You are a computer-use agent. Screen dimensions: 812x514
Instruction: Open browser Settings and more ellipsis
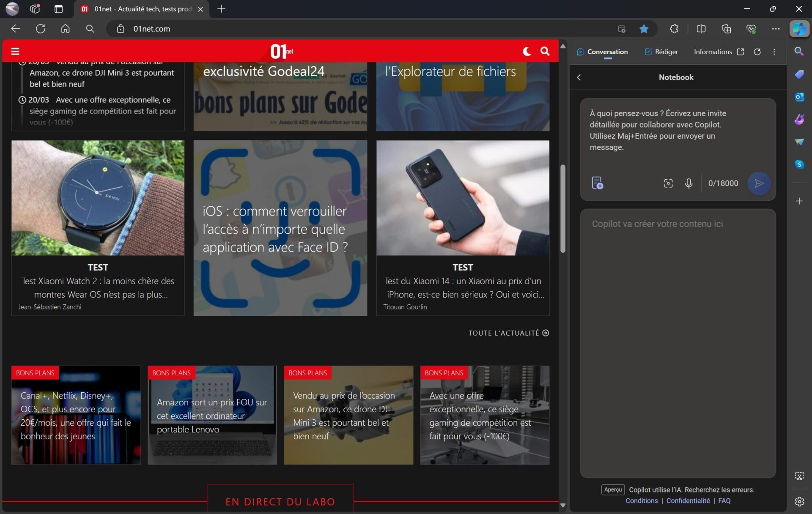[775, 29]
